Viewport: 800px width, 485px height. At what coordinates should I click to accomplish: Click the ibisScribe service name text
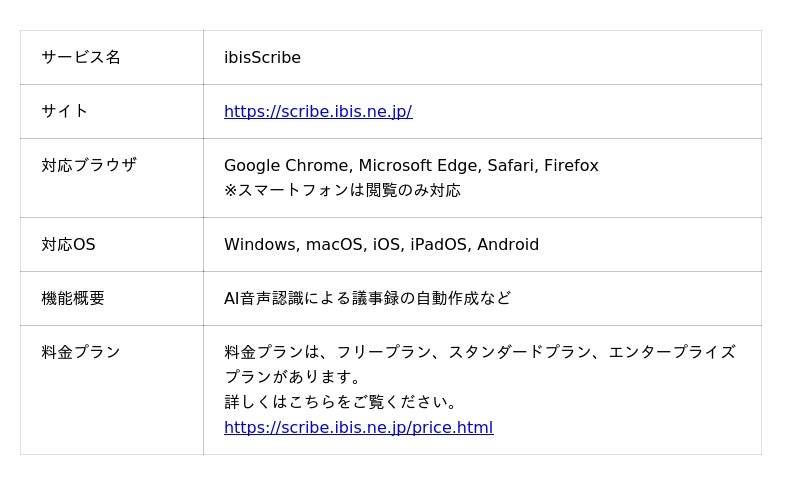pos(262,57)
